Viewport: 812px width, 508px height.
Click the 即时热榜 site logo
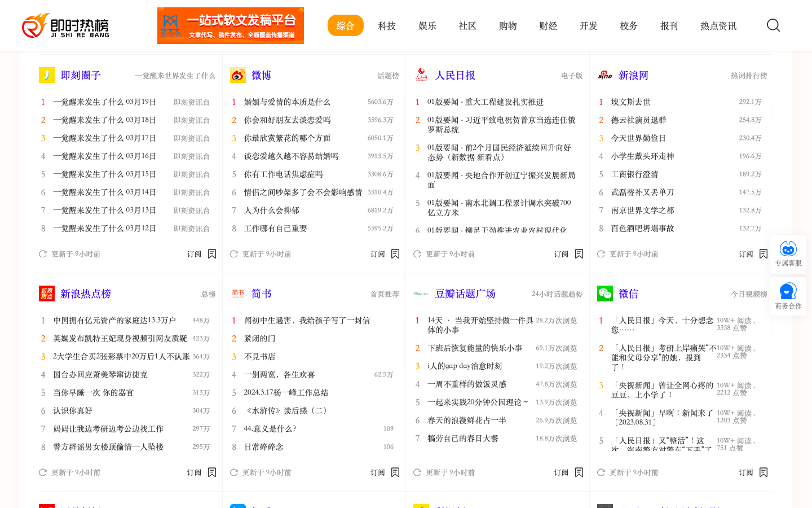[x=65, y=26]
